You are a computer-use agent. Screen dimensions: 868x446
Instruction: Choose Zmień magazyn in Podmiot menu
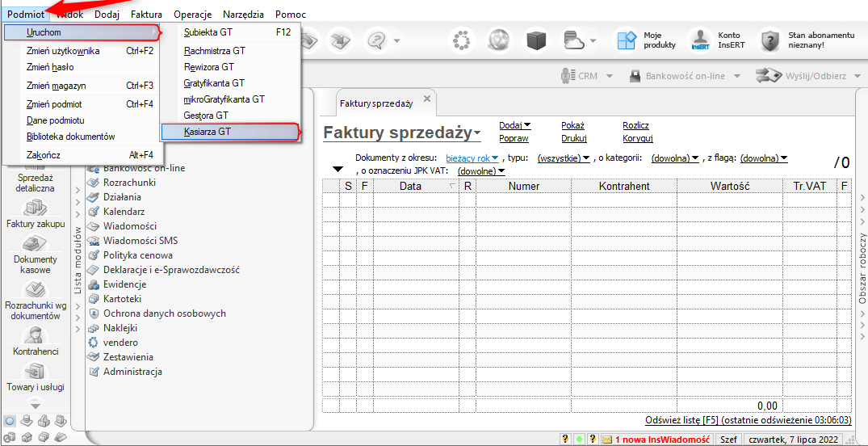click(82, 86)
